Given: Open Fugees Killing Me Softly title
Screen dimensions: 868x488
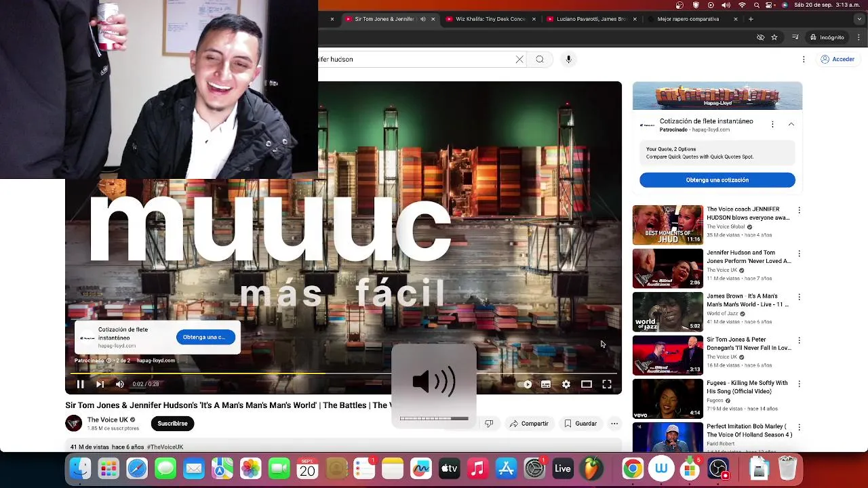Looking at the screenshot, I should [747, 387].
